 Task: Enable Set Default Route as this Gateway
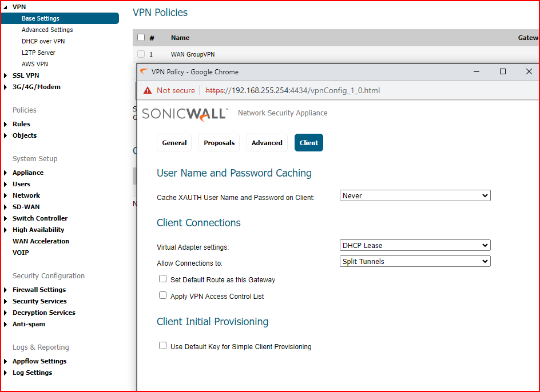(x=163, y=279)
